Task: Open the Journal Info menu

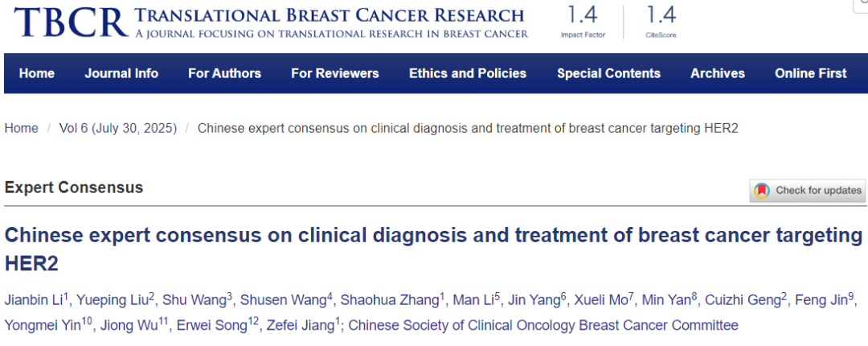Action: coord(121,73)
